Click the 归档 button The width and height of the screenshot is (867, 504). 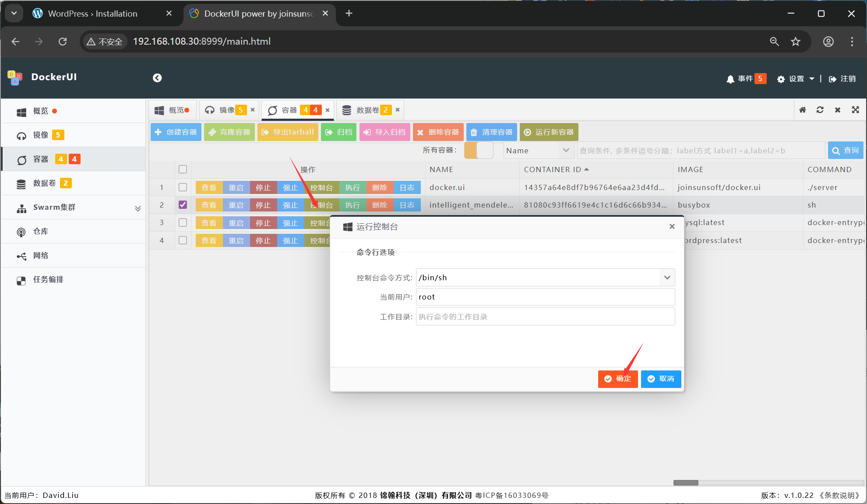(x=339, y=132)
